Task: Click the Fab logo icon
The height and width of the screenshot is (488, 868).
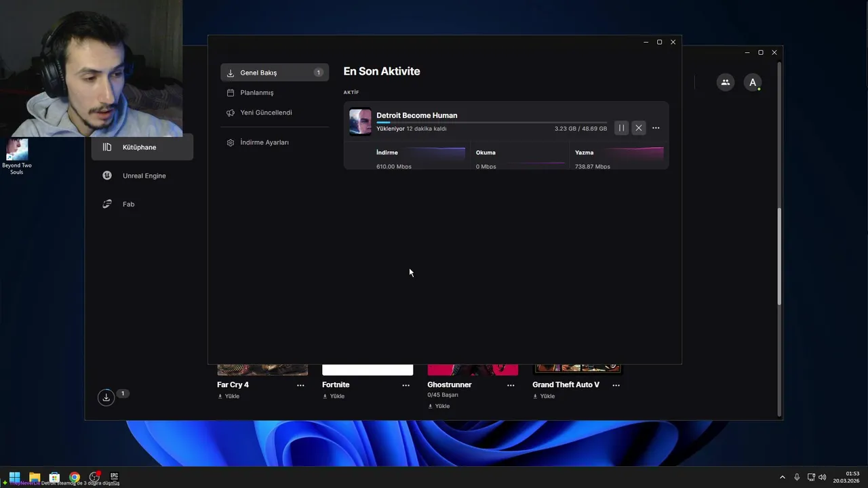Action: (x=107, y=204)
